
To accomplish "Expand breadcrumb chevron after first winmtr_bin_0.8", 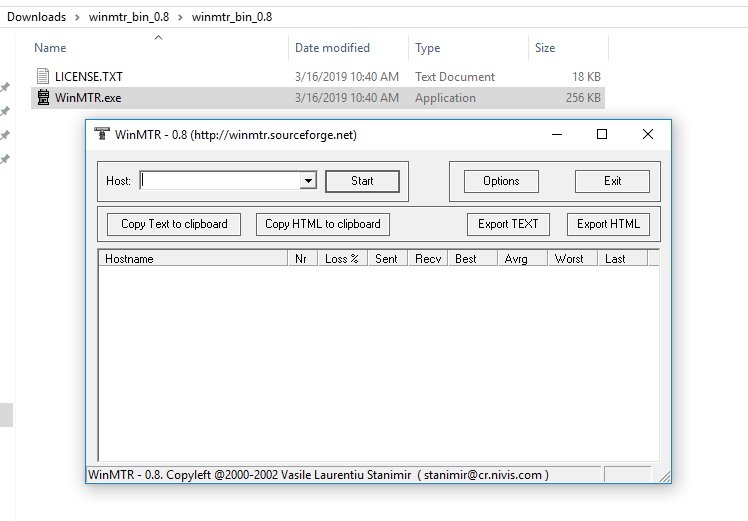I will (x=180, y=17).
